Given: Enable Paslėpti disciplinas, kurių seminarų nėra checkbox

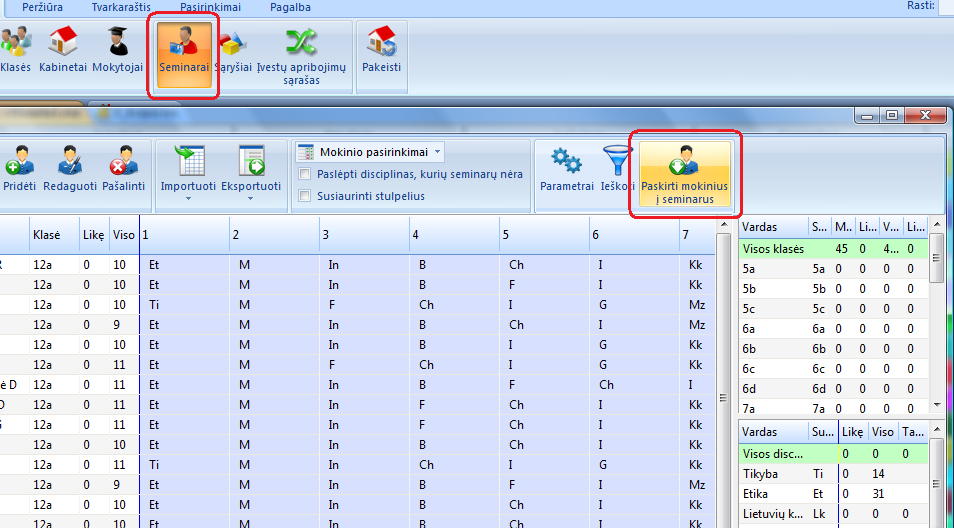Looking at the screenshot, I should tap(307, 174).
